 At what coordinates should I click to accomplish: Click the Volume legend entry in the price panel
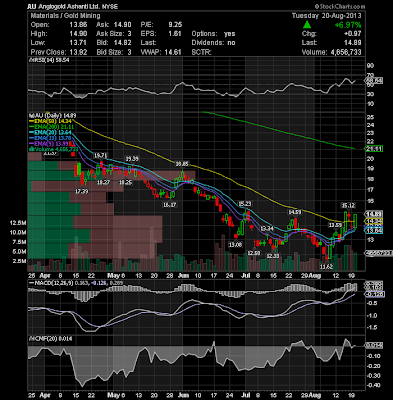pyautogui.click(x=53, y=149)
